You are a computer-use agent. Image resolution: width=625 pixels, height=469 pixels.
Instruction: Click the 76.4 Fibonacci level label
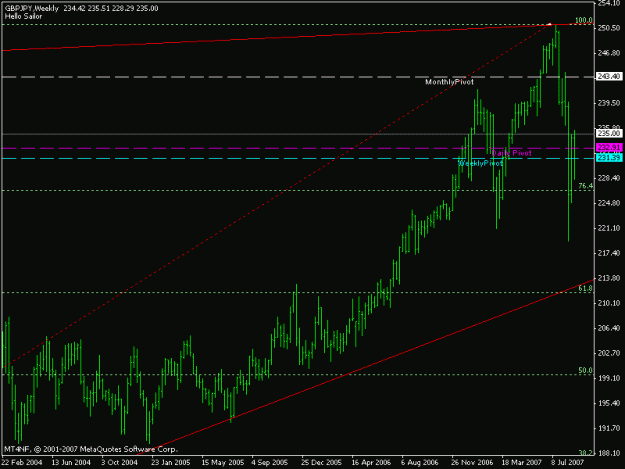tap(586, 186)
